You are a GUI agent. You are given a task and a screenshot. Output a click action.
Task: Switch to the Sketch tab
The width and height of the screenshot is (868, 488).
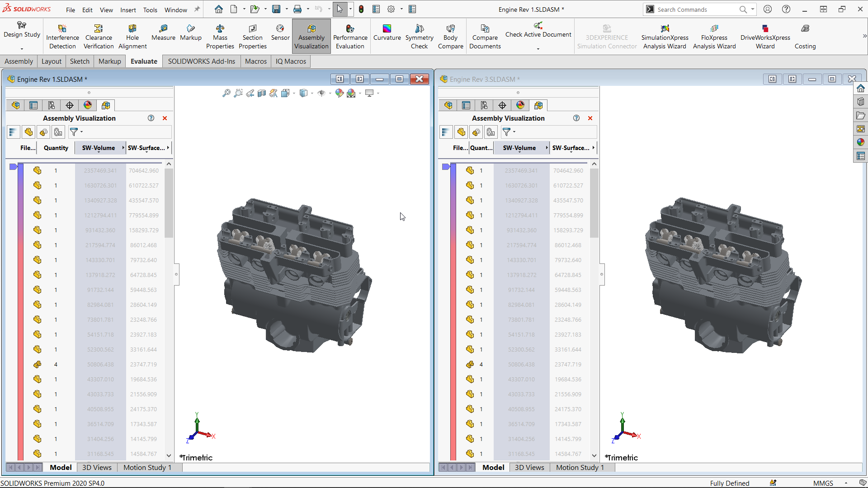pyautogui.click(x=80, y=61)
